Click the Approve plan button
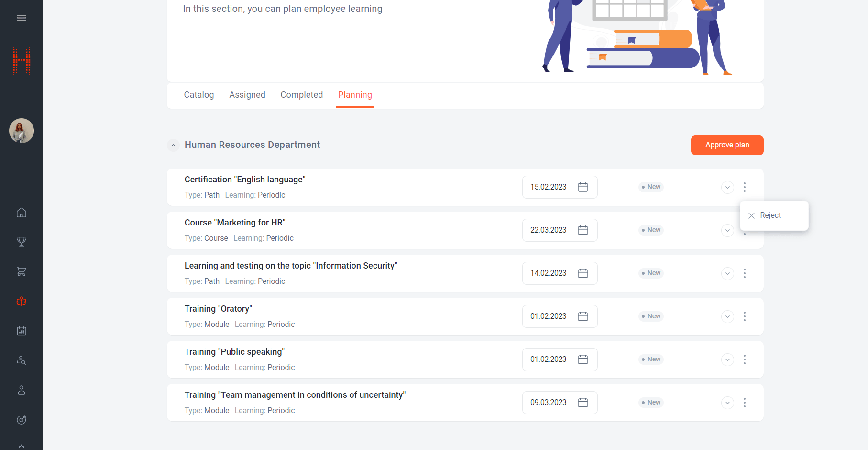Screen dimensions: 868x450 click(727, 145)
